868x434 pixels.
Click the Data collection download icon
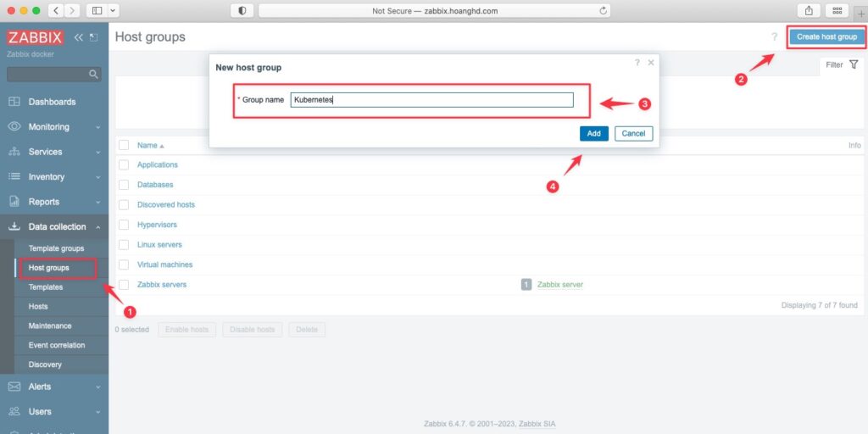tap(14, 226)
